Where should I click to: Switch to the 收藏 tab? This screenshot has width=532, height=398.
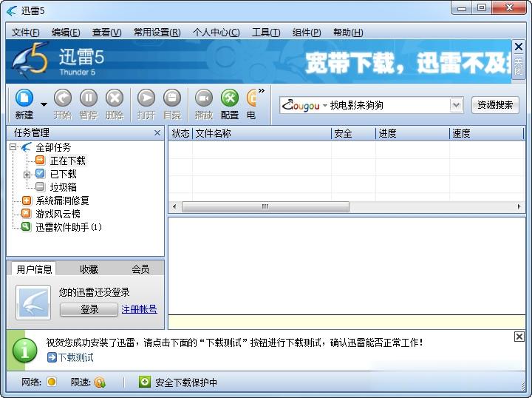click(x=89, y=269)
